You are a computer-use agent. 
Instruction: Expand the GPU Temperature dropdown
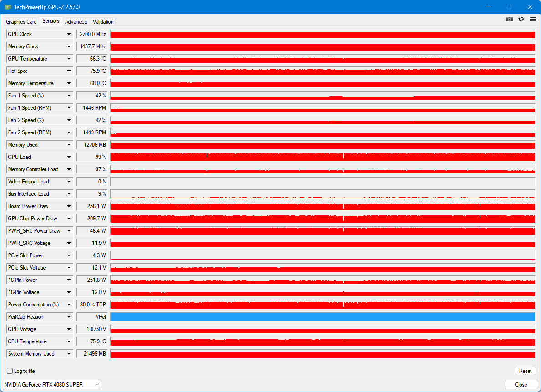[x=40, y=59]
